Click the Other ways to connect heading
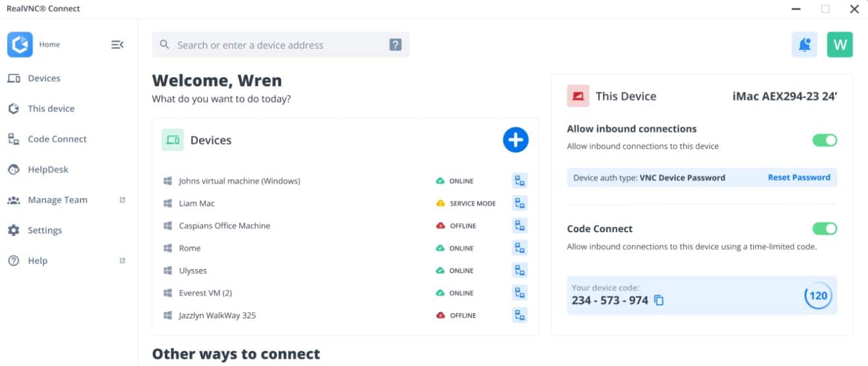 [x=236, y=354]
